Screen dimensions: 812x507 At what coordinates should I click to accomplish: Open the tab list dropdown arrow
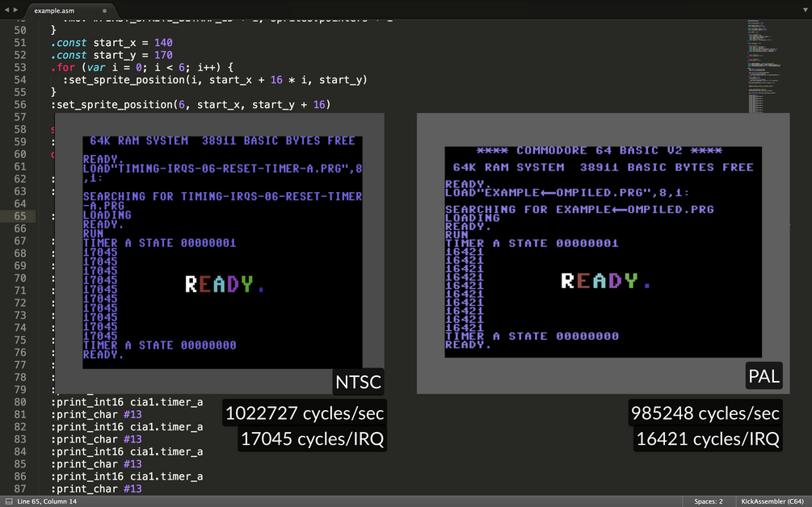[804, 10]
